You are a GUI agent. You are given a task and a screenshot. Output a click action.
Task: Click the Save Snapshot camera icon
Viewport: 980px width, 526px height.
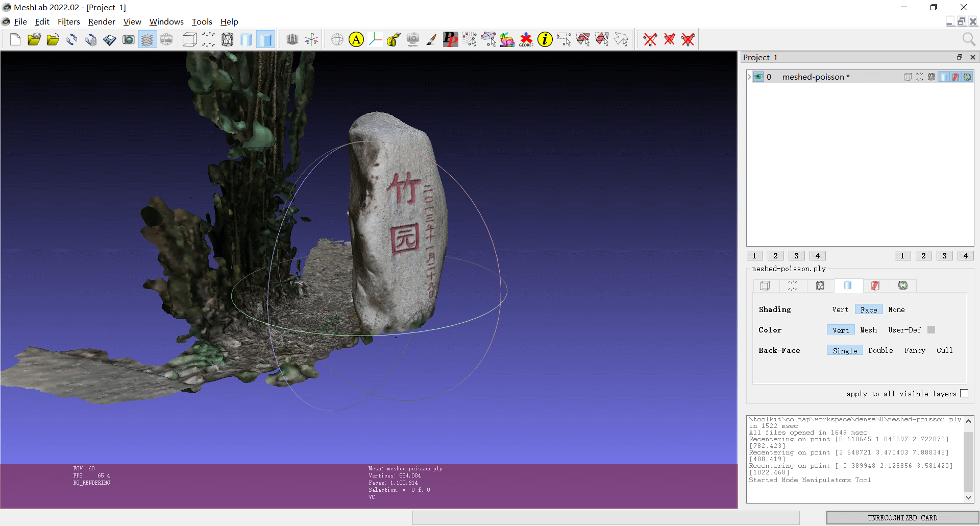[x=129, y=39]
